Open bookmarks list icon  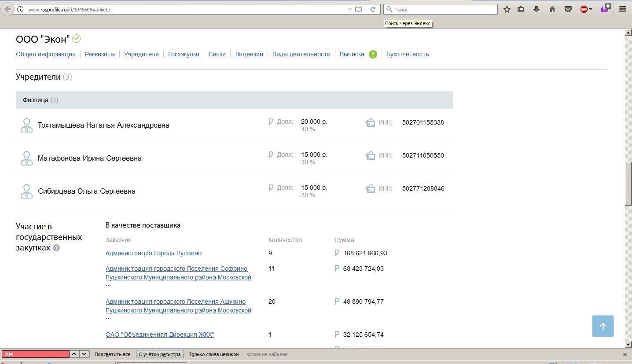[521, 9]
